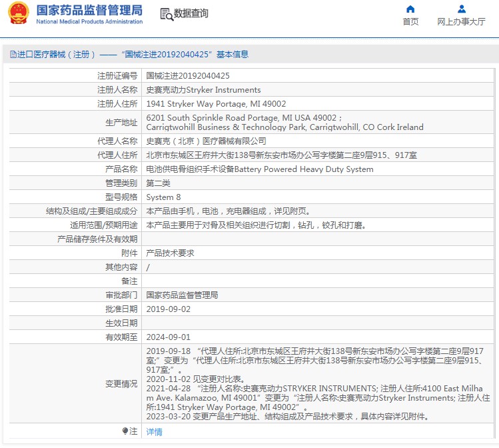Select the slash in 其他内容 row
The width and height of the screenshot is (499, 448).
[x=148, y=267]
